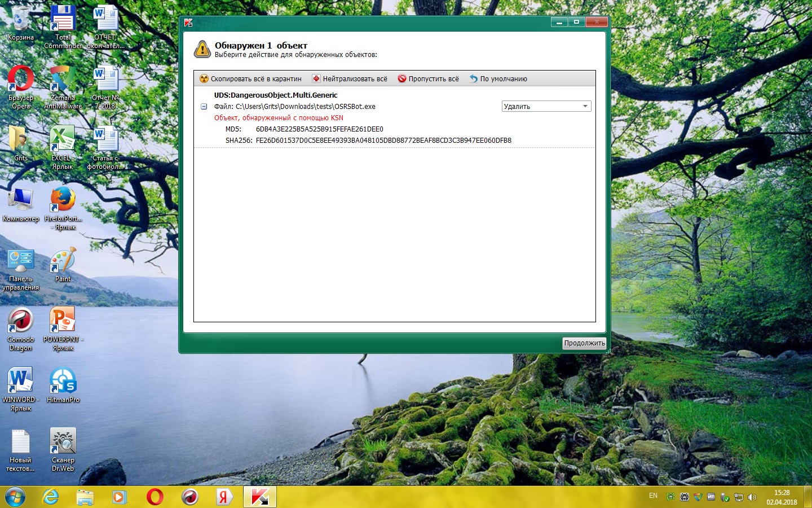Open Windows Explorer from the taskbar
Screen dimensions: 812x508
tap(85, 497)
